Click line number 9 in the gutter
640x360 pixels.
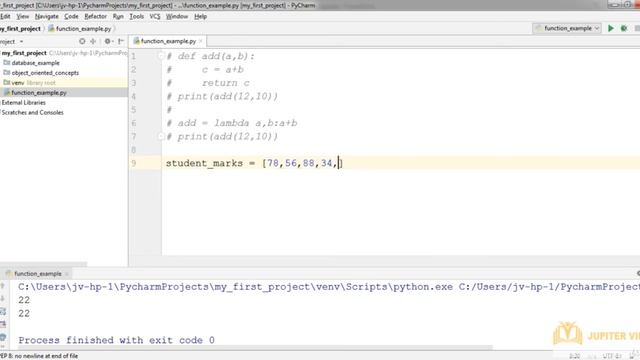pos(133,163)
